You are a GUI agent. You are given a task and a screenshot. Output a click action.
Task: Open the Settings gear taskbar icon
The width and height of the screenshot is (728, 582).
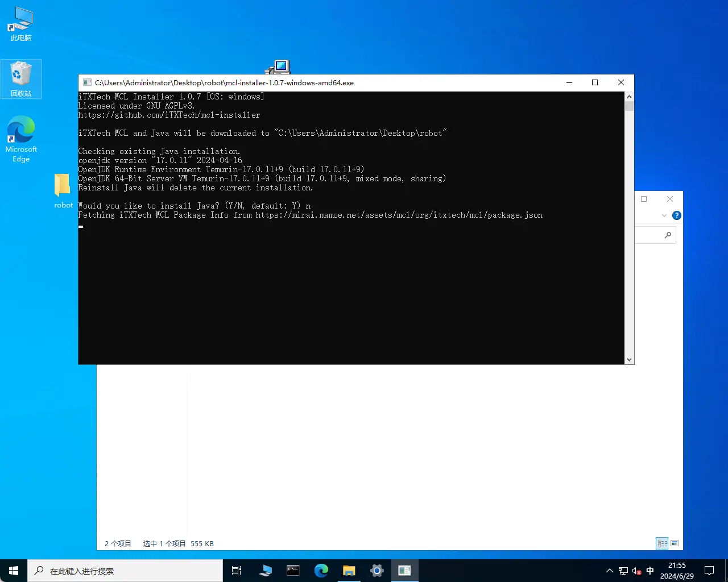[377, 571]
